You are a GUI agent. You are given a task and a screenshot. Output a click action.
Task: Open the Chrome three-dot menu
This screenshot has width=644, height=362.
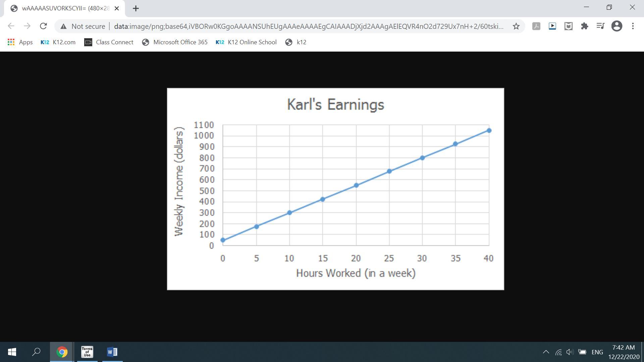tap(633, 26)
